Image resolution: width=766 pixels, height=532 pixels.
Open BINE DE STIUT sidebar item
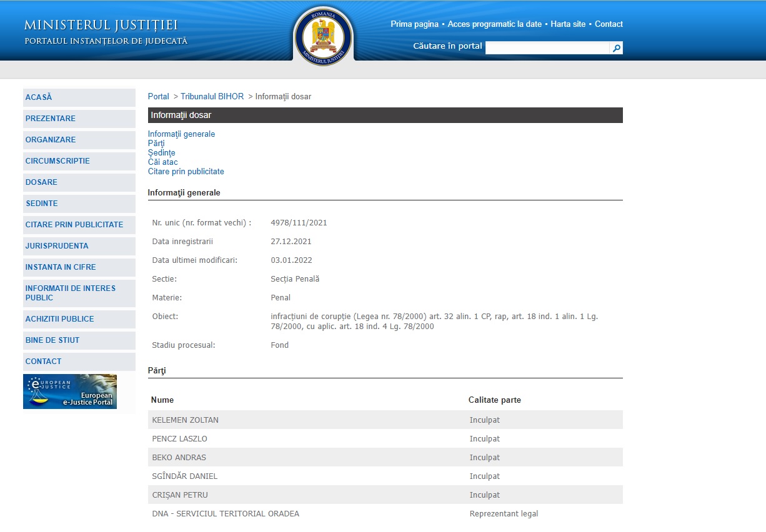coord(79,340)
